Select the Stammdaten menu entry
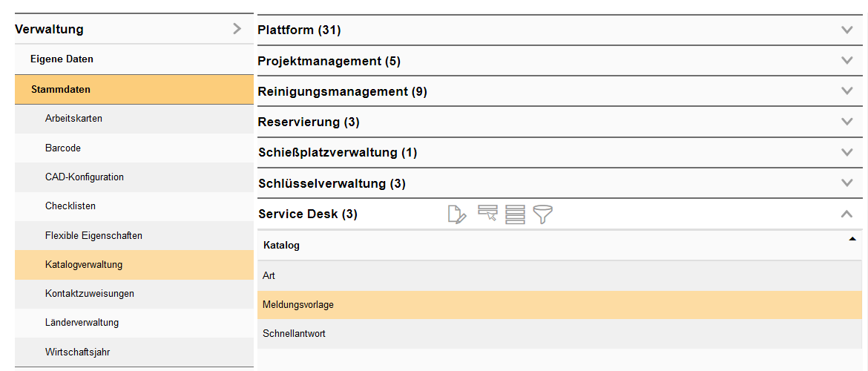Image resolution: width=868 pixels, height=371 pixels. (x=61, y=89)
